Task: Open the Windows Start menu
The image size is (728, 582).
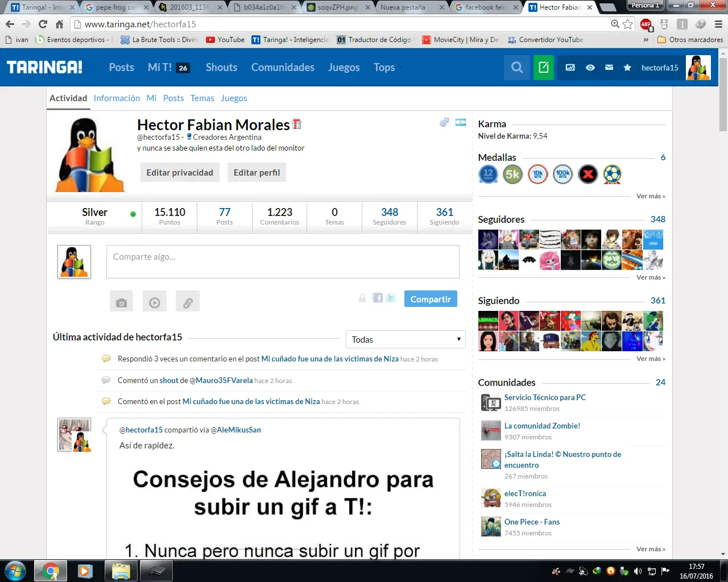Action: point(15,571)
